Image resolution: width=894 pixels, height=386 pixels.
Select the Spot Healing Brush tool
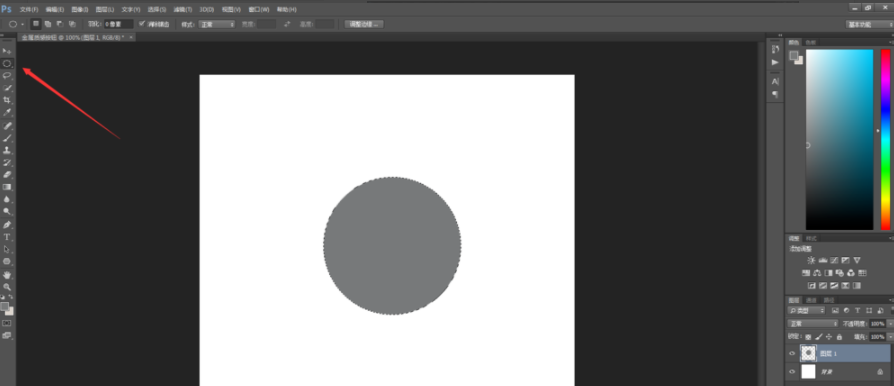coord(7,125)
